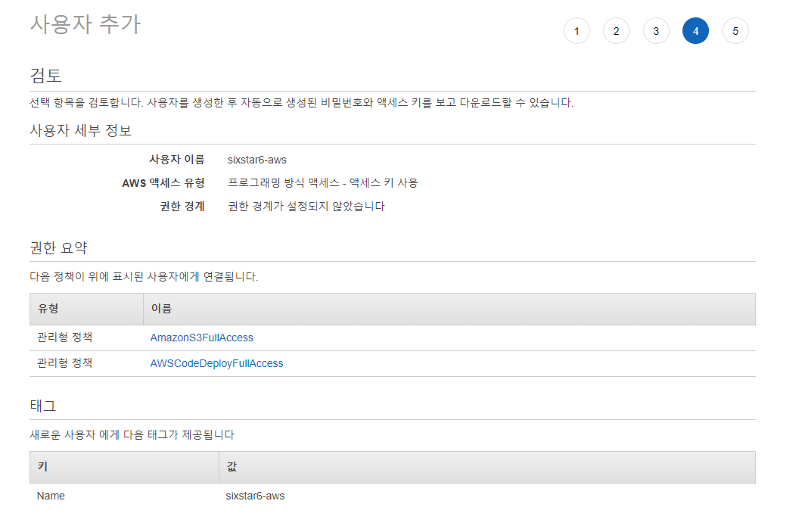Click the 권한 요약 section heading

pyautogui.click(x=58, y=247)
